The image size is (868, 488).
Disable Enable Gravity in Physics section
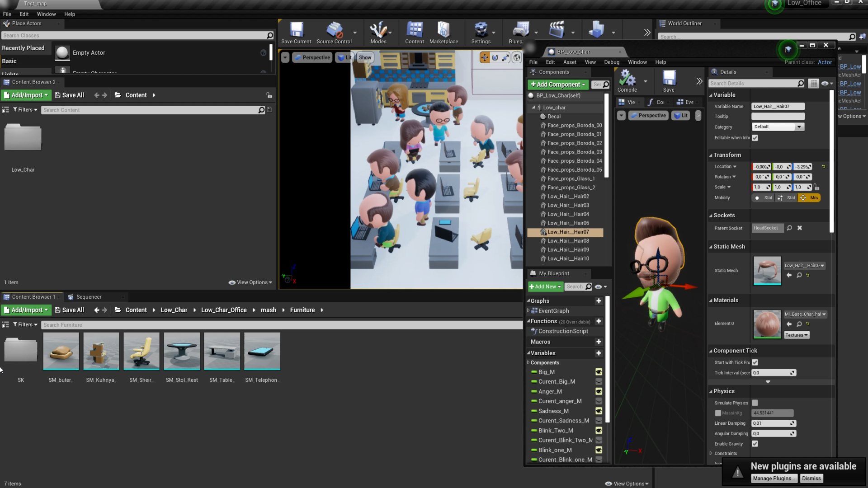point(755,443)
